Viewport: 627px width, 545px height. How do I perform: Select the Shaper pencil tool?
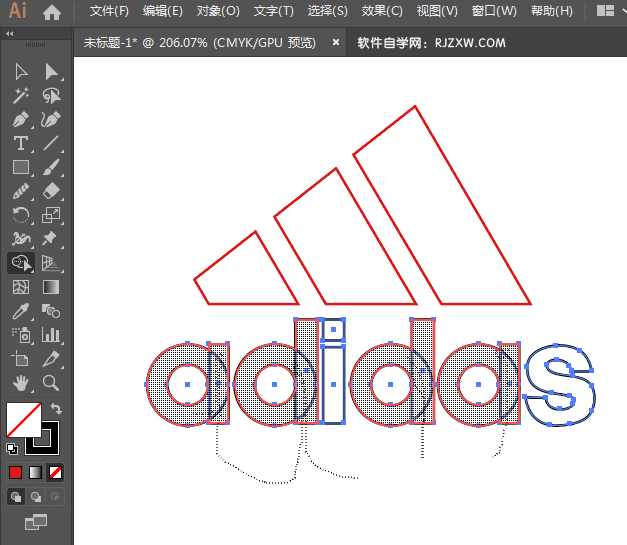pos(21,191)
